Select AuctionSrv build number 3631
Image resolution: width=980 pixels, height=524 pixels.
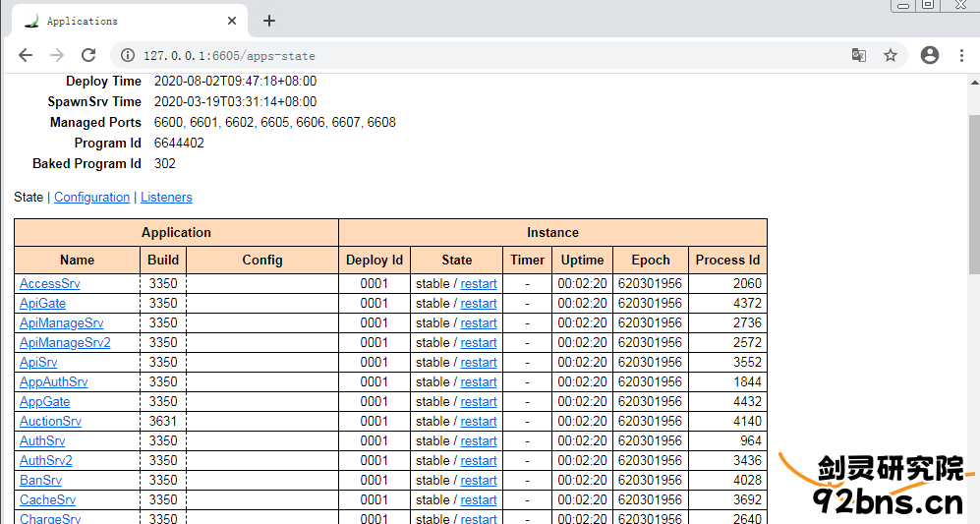click(x=163, y=422)
